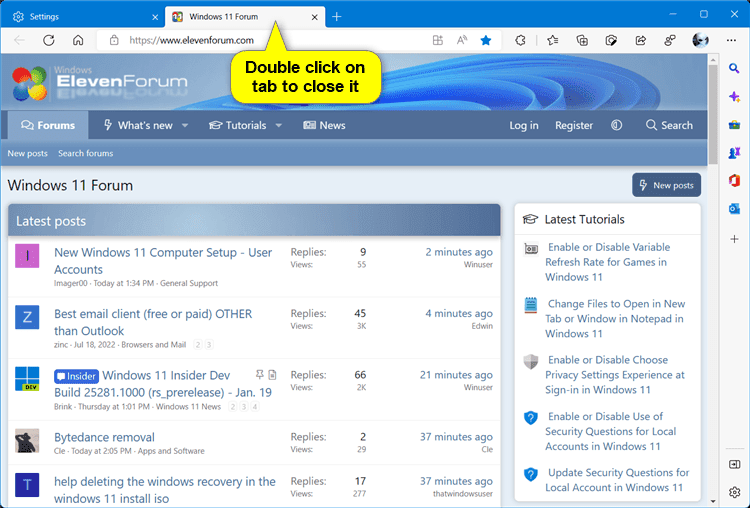This screenshot has width=750, height=508.
Task: Open tutorial Update Security Questions for Local Account
Action: click(617, 480)
